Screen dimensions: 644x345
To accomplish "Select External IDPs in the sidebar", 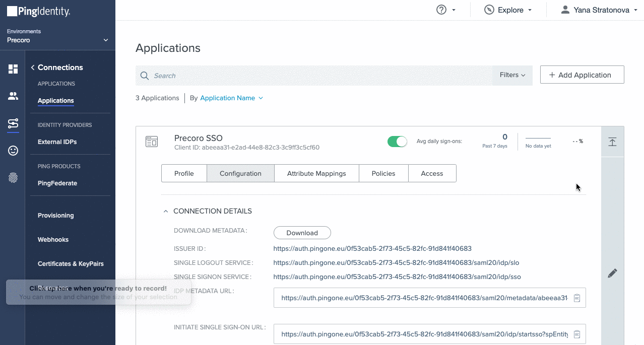I will pos(57,142).
